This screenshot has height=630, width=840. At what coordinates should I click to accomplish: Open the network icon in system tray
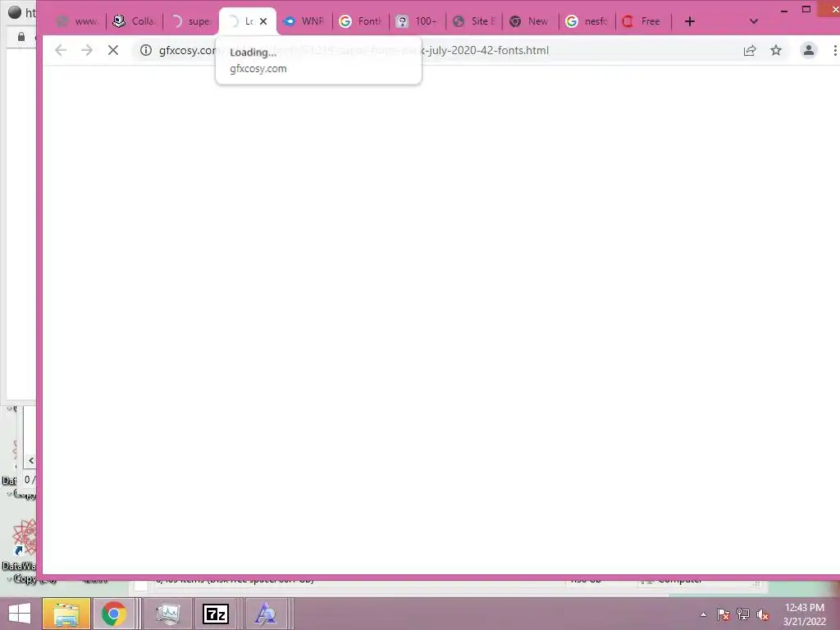pyautogui.click(x=743, y=614)
